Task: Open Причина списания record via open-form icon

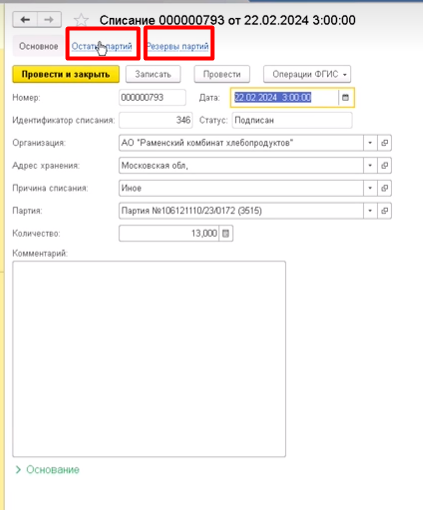Action: pos(384,188)
